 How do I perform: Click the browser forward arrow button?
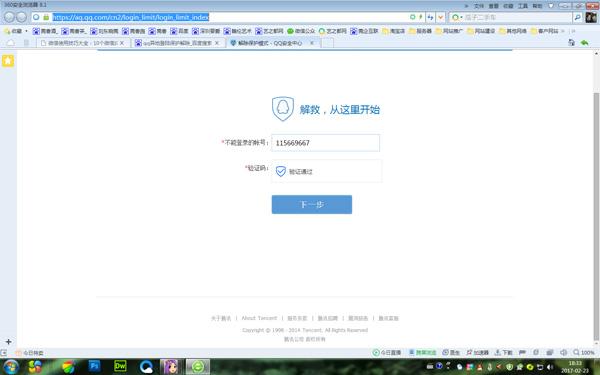tap(21, 17)
